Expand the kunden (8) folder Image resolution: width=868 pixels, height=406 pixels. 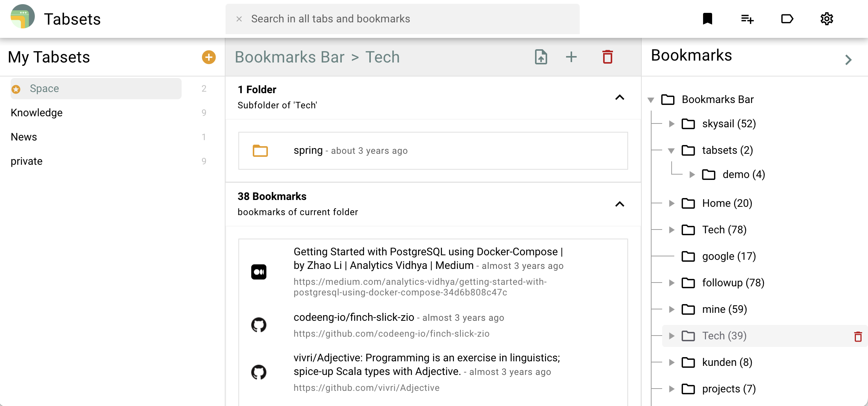pyautogui.click(x=672, y=362)
